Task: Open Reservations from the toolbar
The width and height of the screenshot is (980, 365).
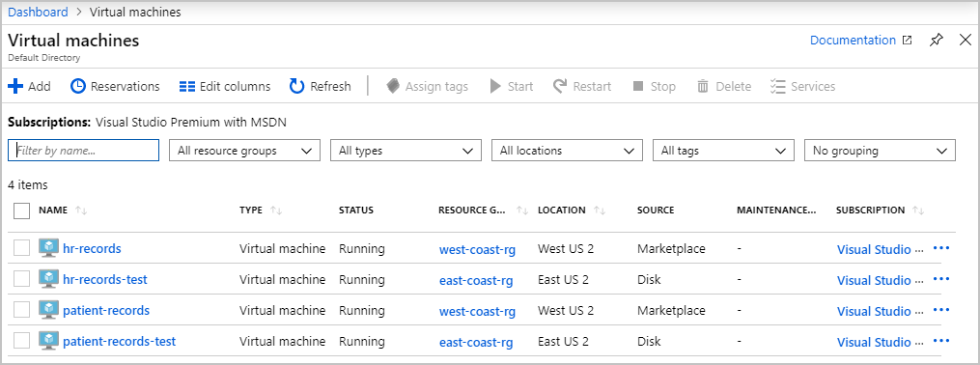Action: pyautogui.click(x=115, y=86)
